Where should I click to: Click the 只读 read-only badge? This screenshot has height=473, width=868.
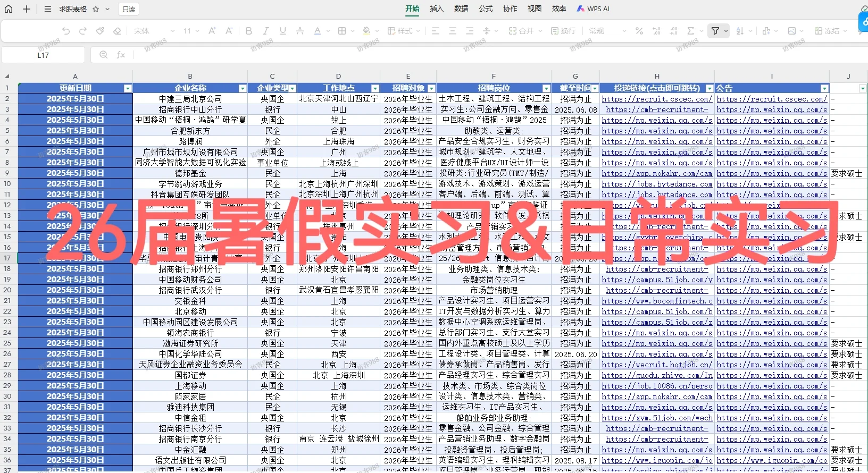pos(129,9)
